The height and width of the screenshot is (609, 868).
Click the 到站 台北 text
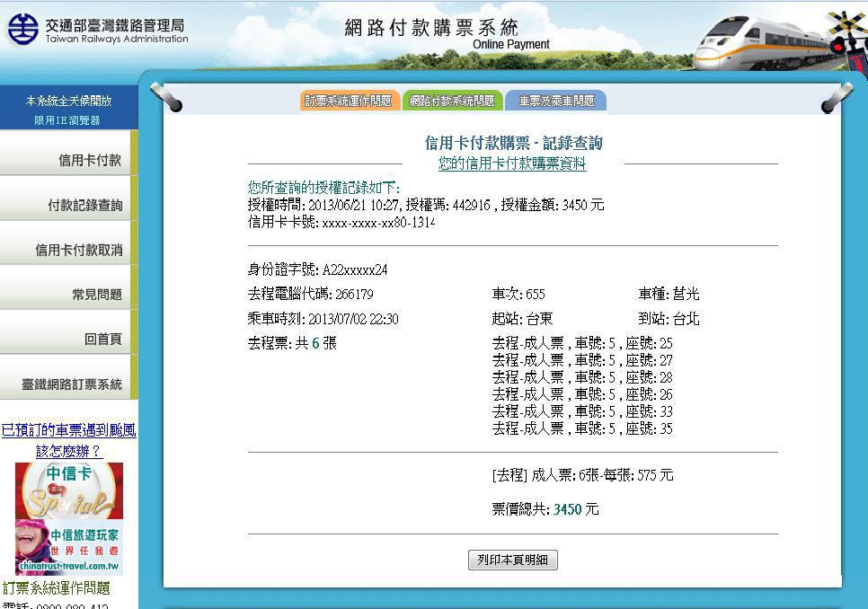pyautogui.click(x=669, y=319)
